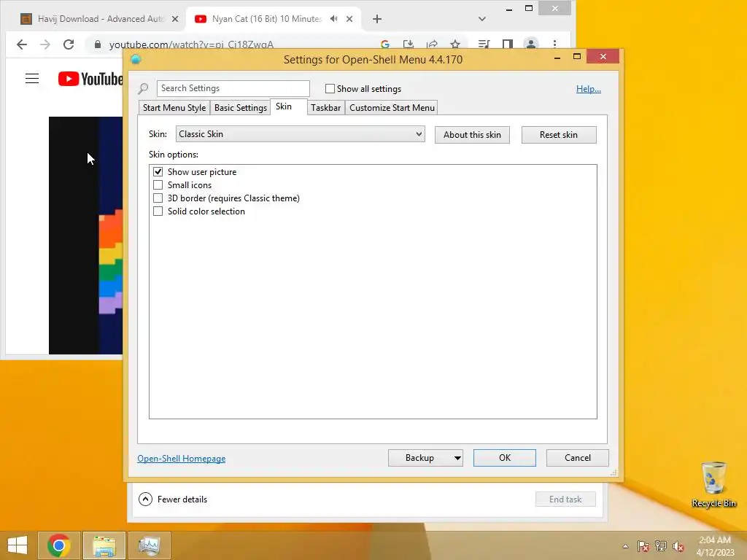Close the Havij Download tab

(175, 19)
